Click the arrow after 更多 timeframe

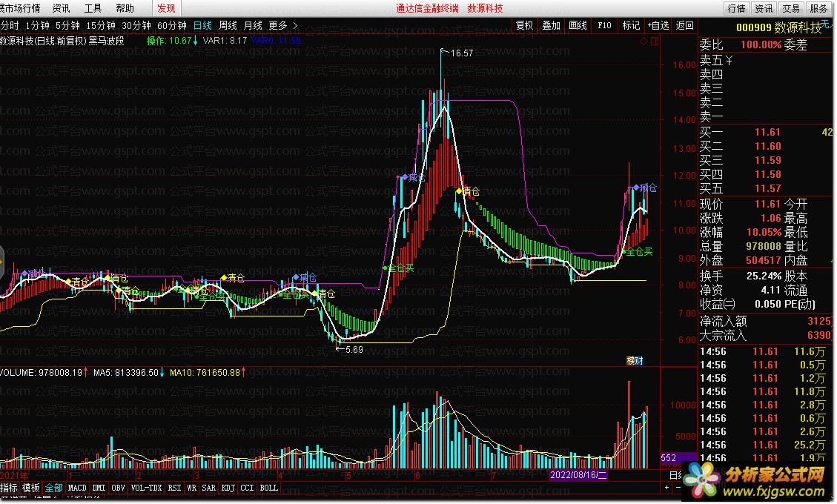pos(295,26)
